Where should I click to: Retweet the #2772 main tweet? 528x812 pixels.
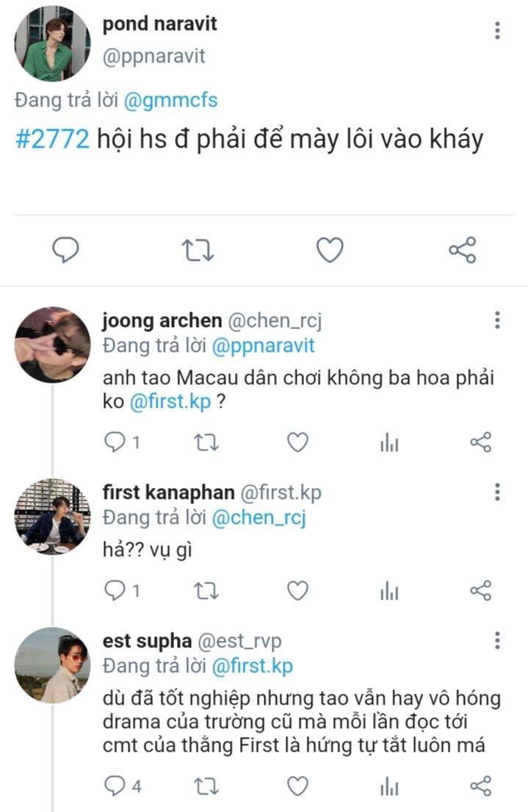click(198, 251)
